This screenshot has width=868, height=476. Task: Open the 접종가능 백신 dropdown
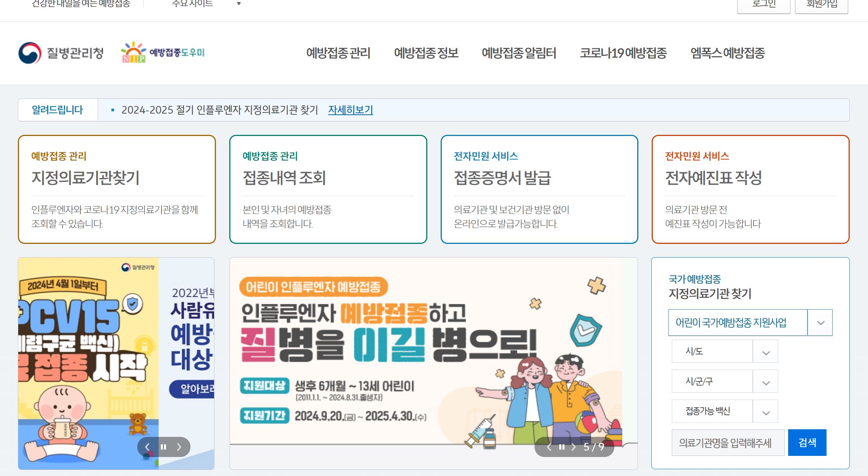pyautogui.click(x=765, y=411)
